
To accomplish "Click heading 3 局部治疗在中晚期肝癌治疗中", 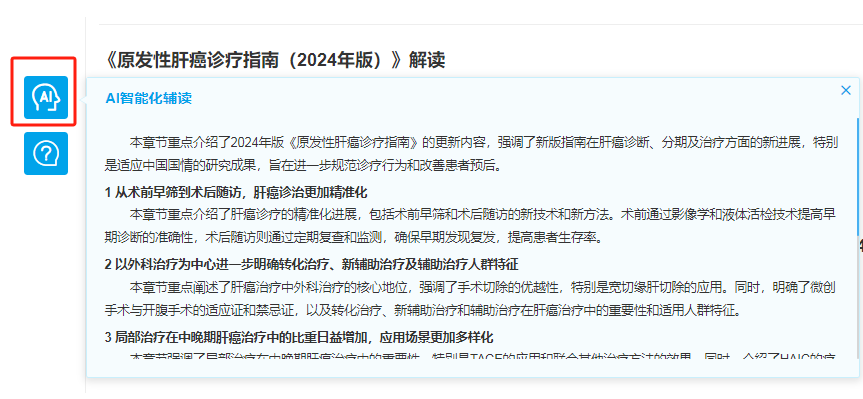I will point(299,337).
